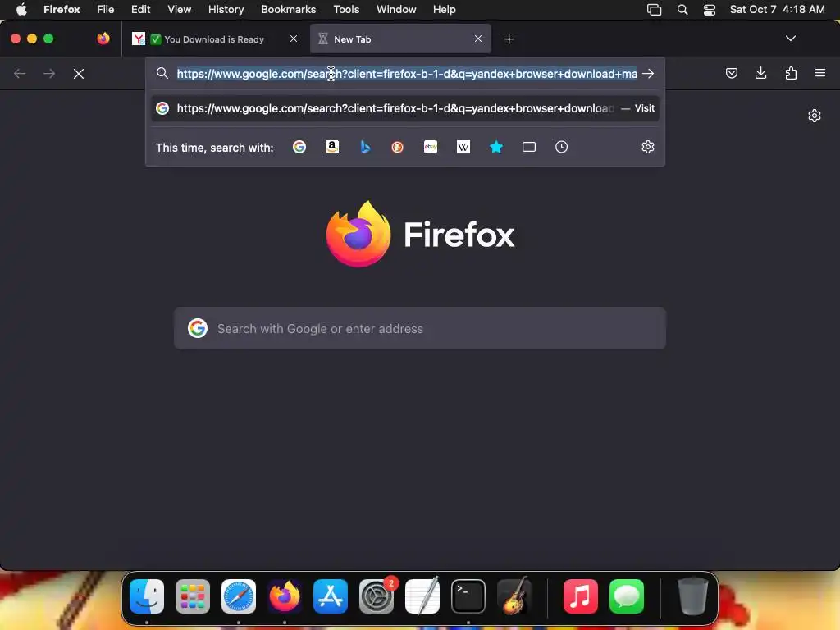Open Finder from the Dock
The image size is (840, 630).
147,596
